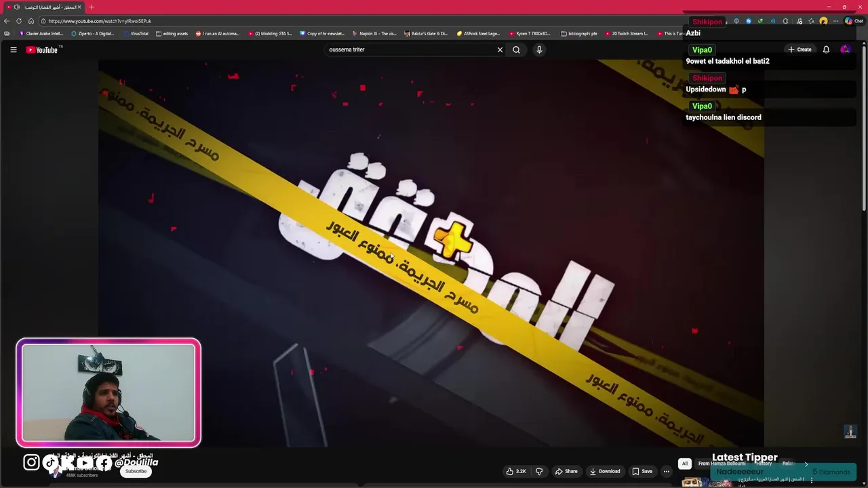The width and height of the screenshot is (868, 488).
Task: Open the Create button menu
Action: (800, 49)
